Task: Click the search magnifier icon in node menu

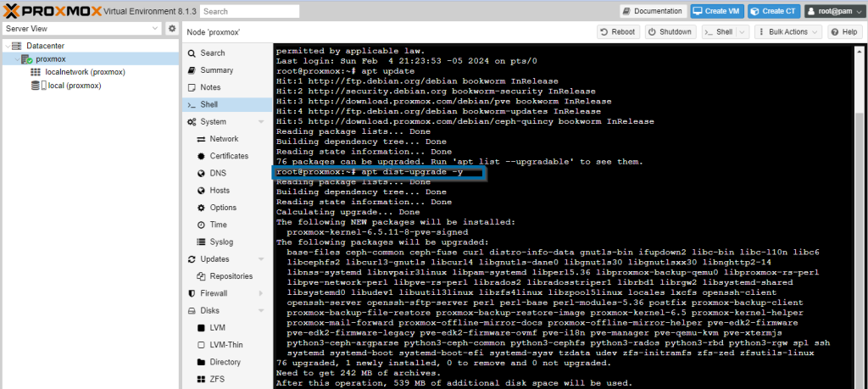Action: [192, 53]
